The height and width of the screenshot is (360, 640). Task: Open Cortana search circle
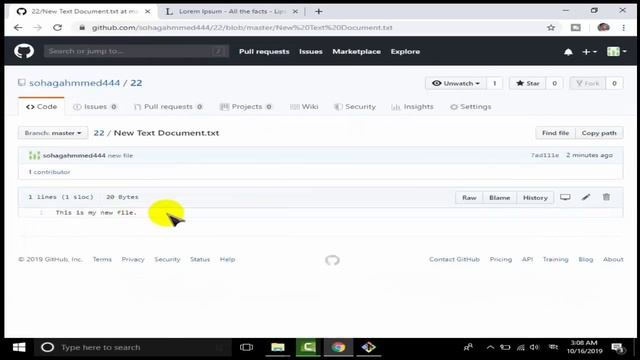click(47, 347)
